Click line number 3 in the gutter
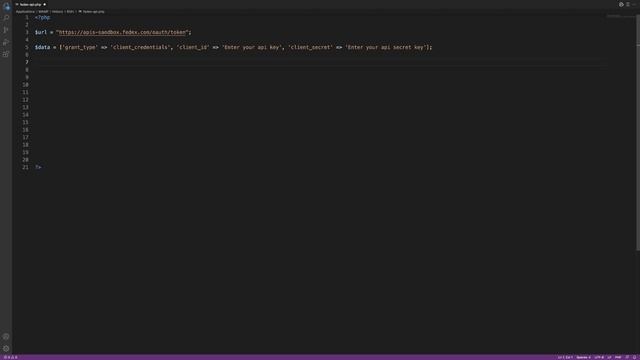 [27, 32]
